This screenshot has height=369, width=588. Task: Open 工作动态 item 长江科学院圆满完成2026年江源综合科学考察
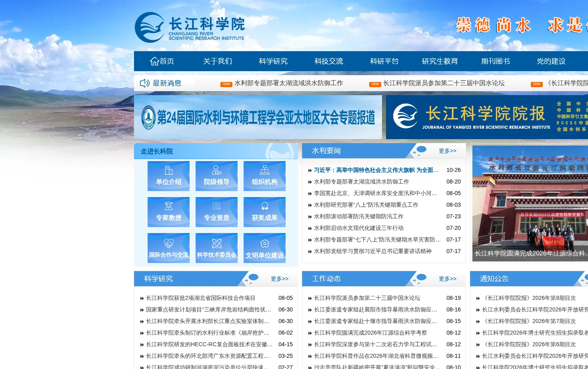[x=370, y=333]
